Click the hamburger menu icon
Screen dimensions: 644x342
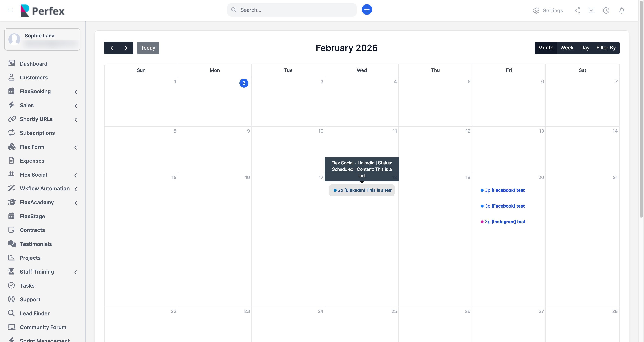10,10
